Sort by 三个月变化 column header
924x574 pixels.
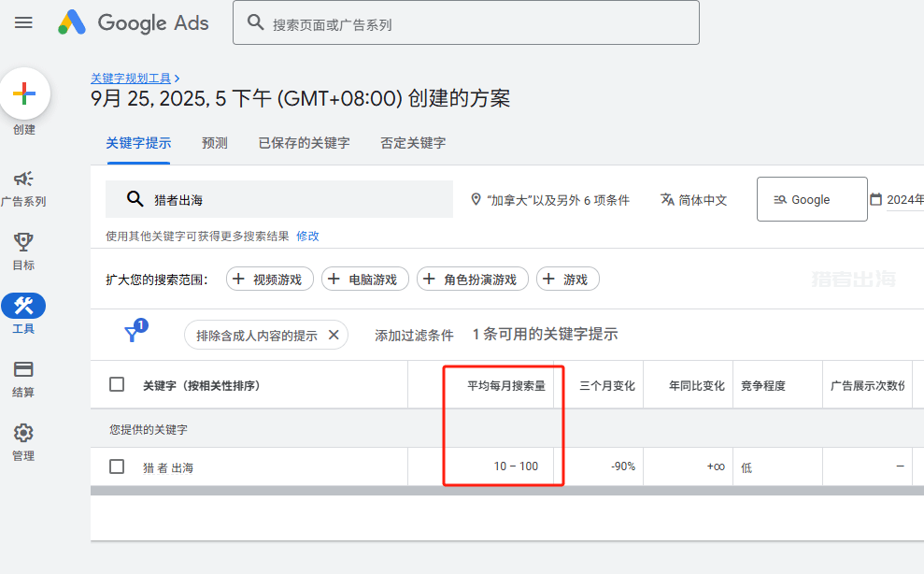point(607,385)
